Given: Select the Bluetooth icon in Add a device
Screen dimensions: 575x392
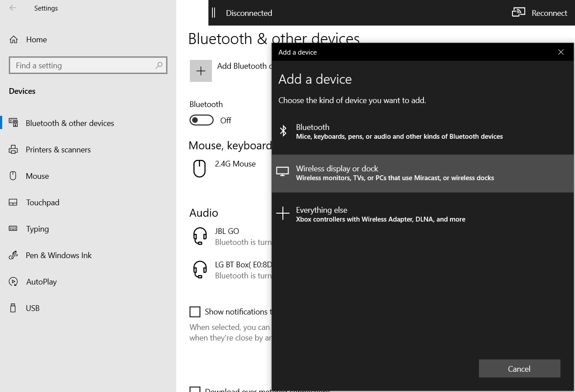Looking at the screenshot, I should click(283, 131).
